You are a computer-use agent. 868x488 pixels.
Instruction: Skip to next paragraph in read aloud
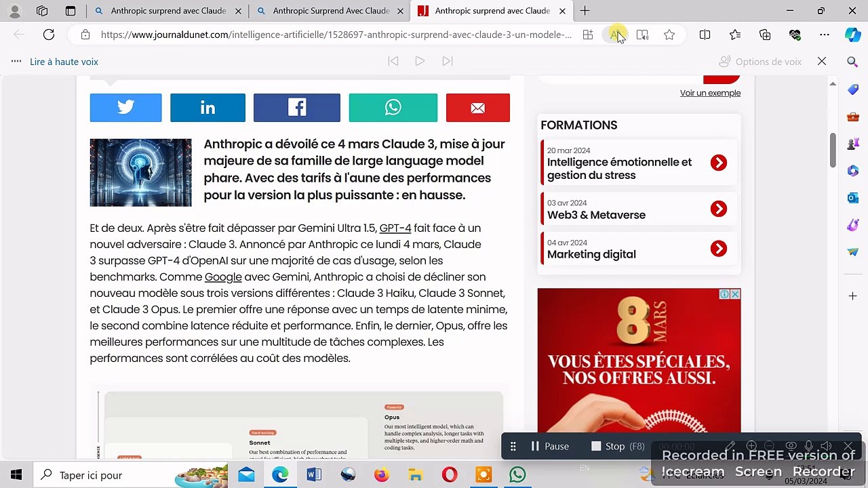coord(447,62)
